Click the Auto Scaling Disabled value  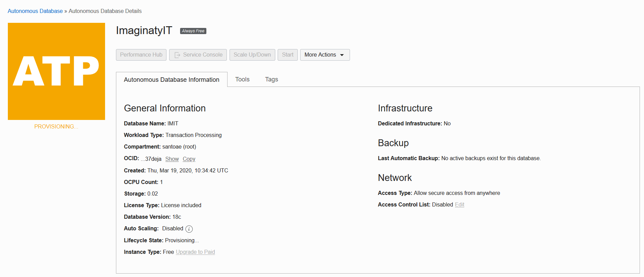173,228
